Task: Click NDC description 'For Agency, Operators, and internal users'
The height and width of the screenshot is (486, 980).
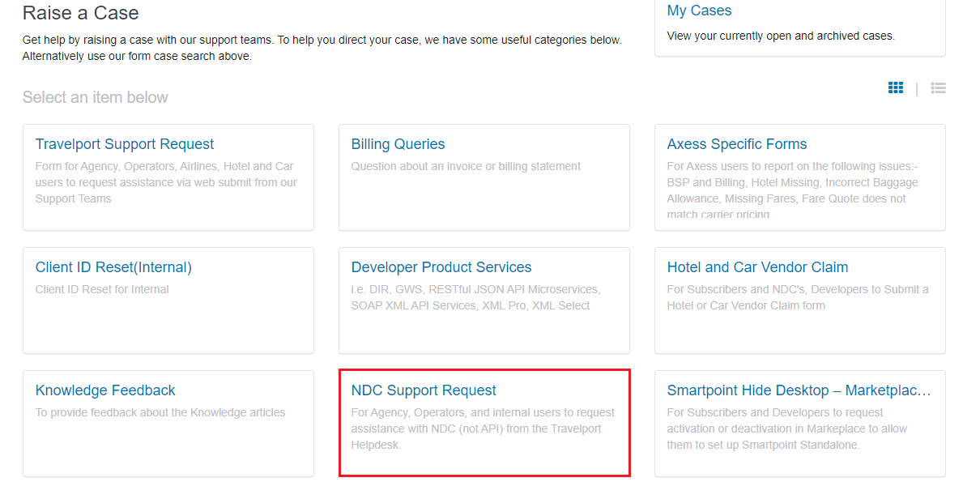Action: 483,428
